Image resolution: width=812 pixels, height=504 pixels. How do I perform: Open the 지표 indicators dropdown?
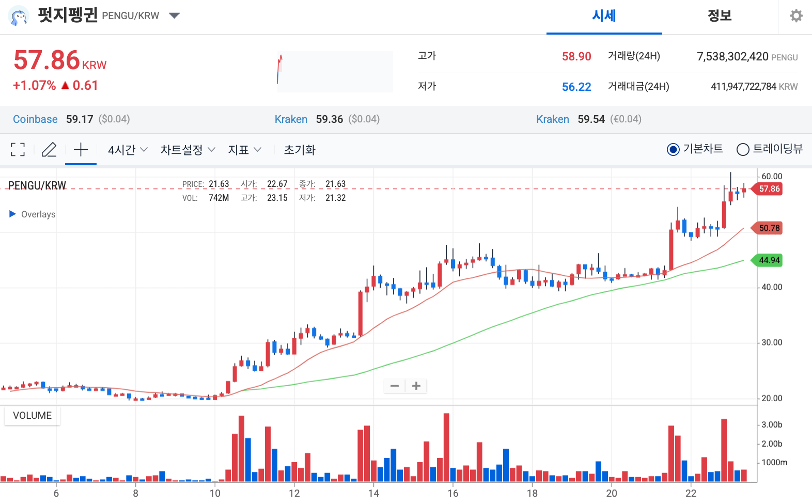tap(244, 150)
